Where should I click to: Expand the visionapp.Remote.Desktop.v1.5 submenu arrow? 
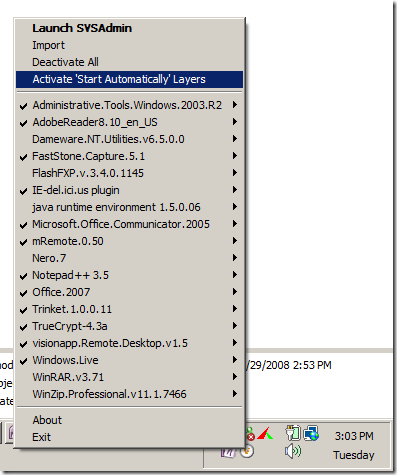pyautogui.click(x=235, y=342)
